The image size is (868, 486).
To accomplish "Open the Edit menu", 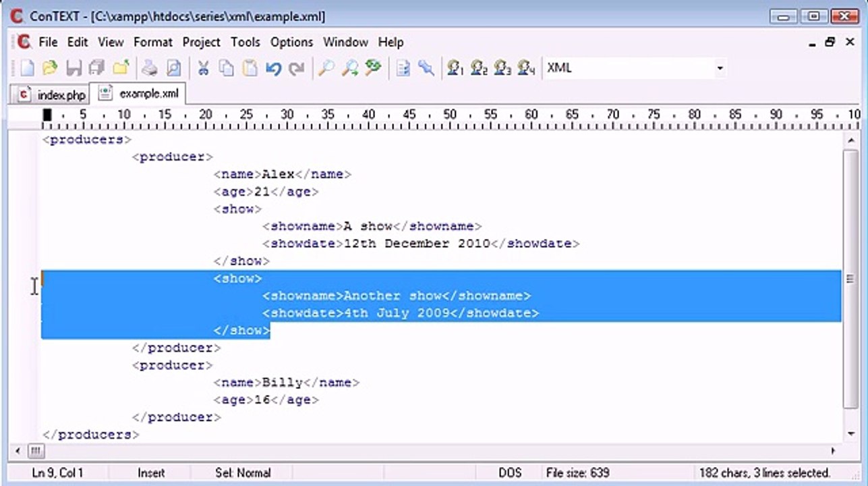I will click(x=78, y=42).
